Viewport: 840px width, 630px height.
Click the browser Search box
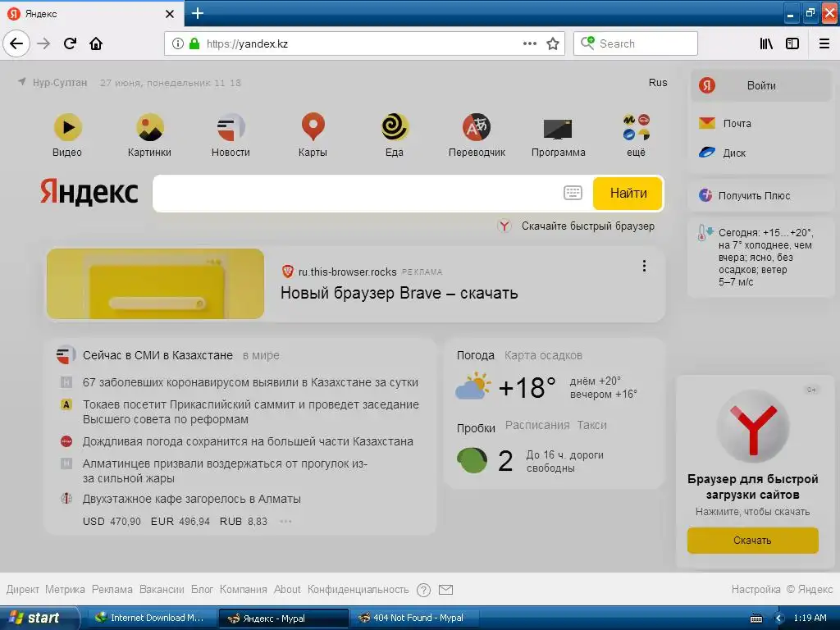tap(636, 43)
